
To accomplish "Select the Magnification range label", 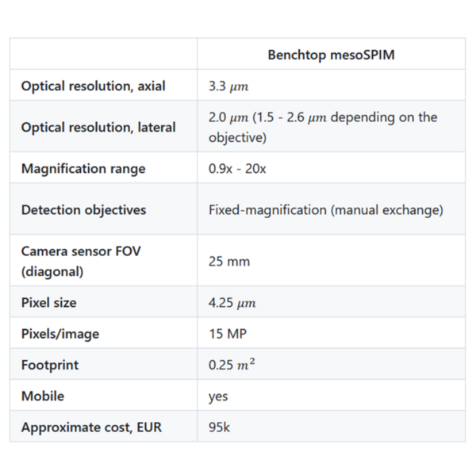I will tap(83, 169).
